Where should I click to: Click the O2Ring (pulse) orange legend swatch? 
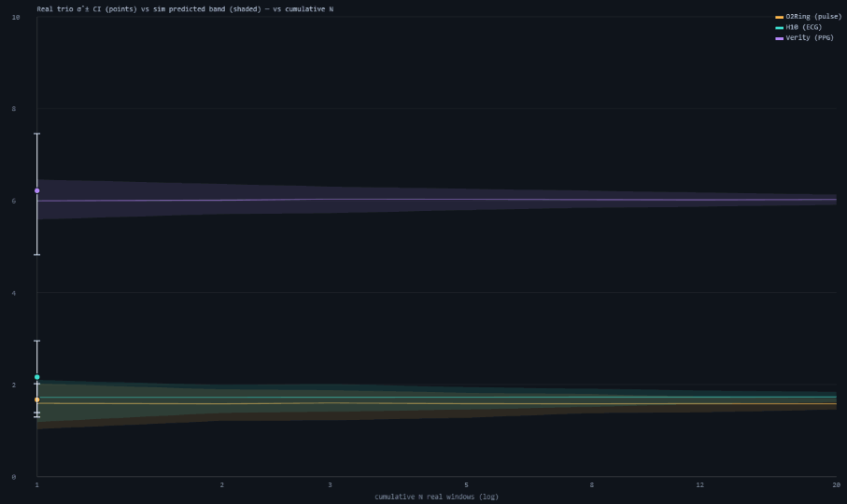(779, 18)
